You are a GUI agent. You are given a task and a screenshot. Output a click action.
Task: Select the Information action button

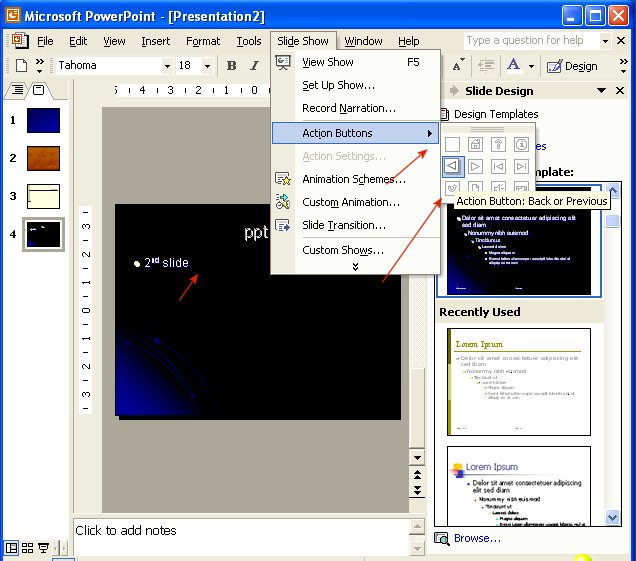coord(521,144)
